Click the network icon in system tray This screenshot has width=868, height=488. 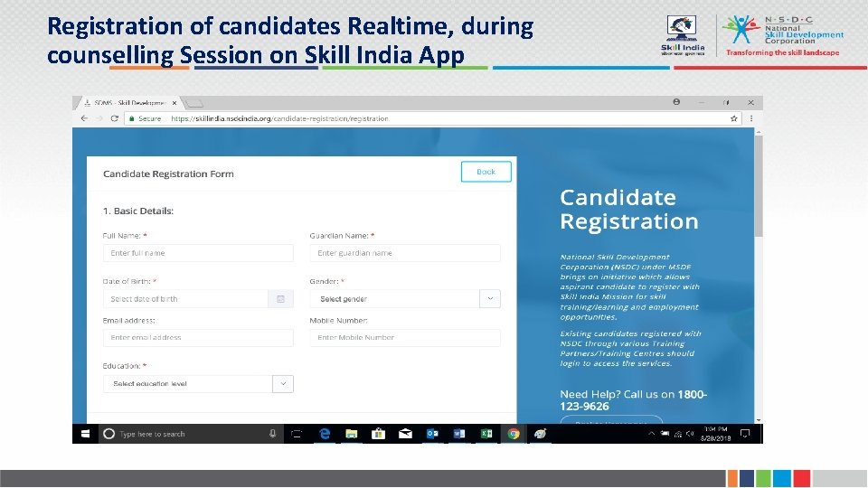678,434
